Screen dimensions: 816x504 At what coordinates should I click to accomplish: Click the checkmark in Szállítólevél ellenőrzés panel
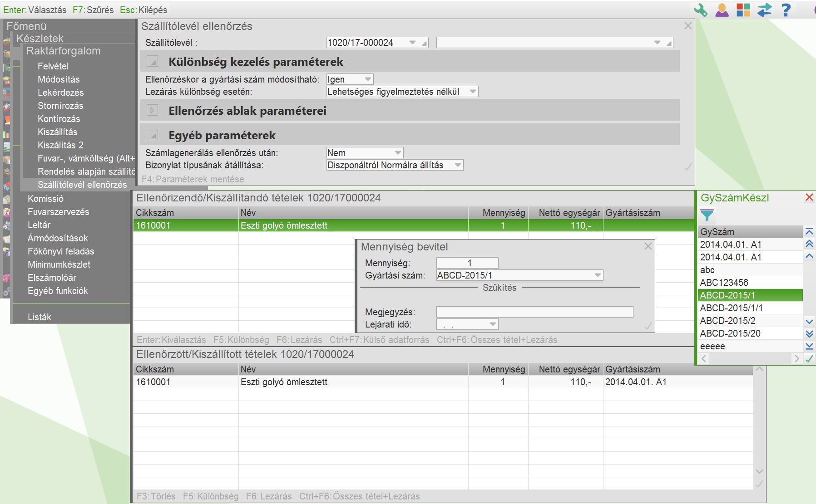click(x=688, y=167)
